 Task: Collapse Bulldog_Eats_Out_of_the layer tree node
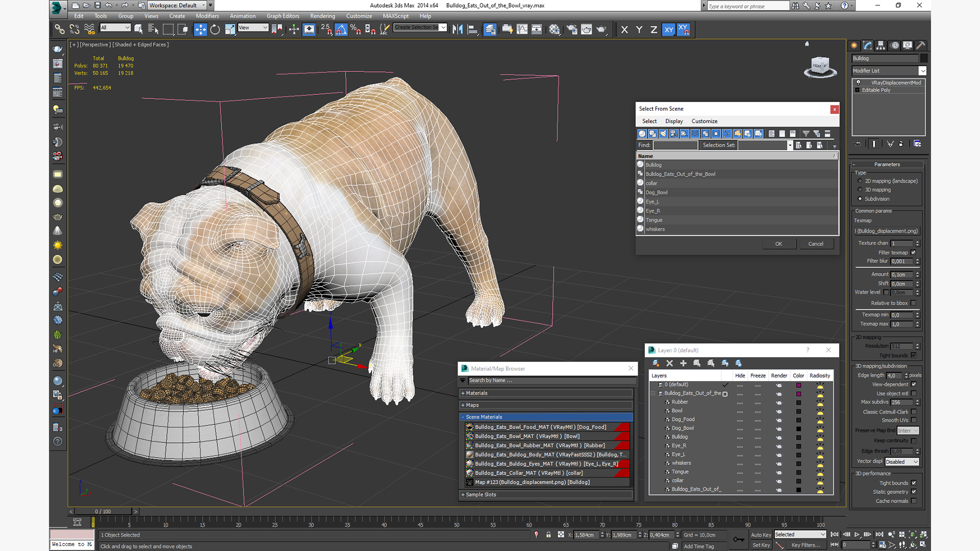653,393
